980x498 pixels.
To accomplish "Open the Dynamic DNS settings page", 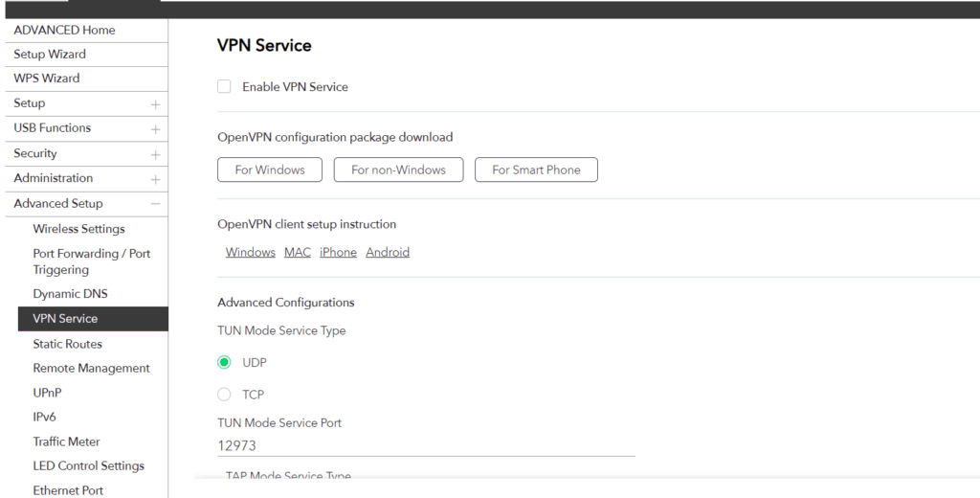I will click(71, 294).
